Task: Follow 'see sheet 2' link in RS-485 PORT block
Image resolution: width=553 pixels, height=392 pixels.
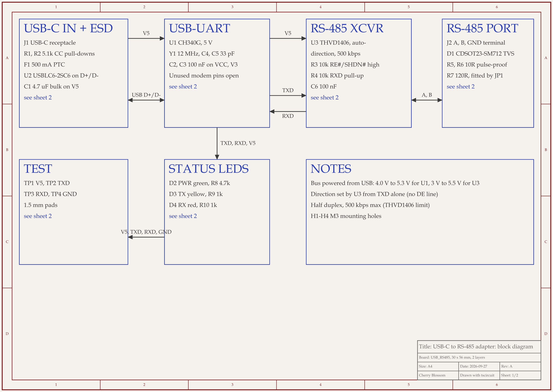Action: [x=460, y=86]
